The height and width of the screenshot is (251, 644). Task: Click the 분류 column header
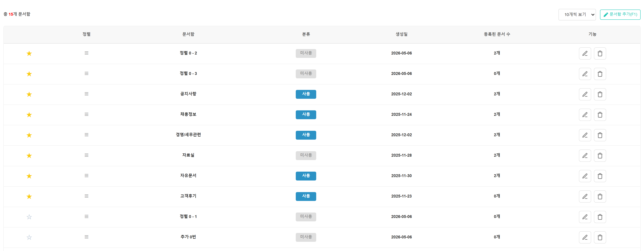[306, 34]
